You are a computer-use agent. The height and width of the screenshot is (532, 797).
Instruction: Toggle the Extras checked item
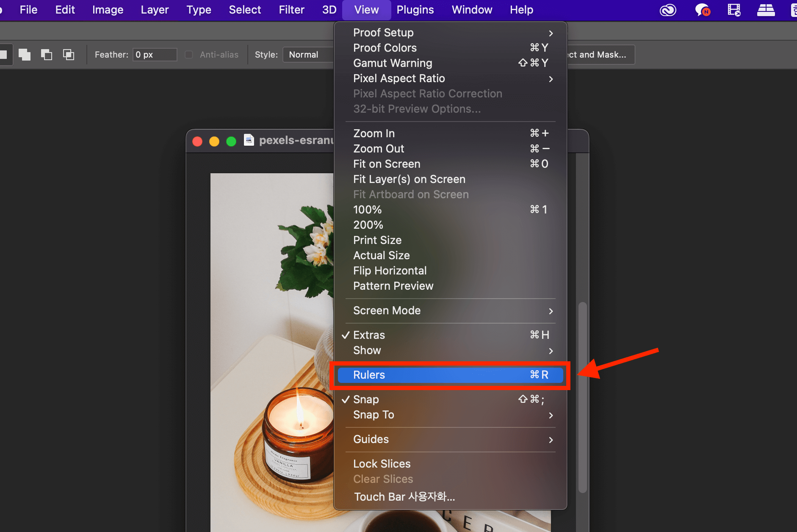(450, 335)
